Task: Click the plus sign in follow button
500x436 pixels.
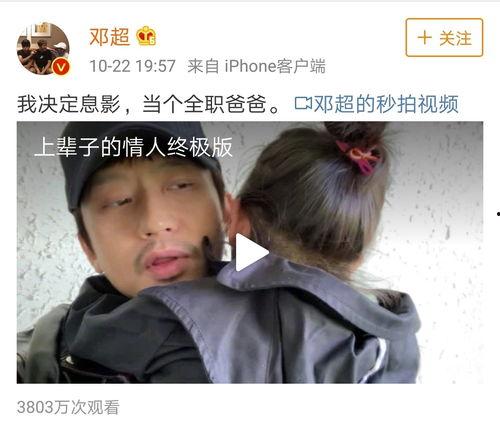Action: [425, 37]
